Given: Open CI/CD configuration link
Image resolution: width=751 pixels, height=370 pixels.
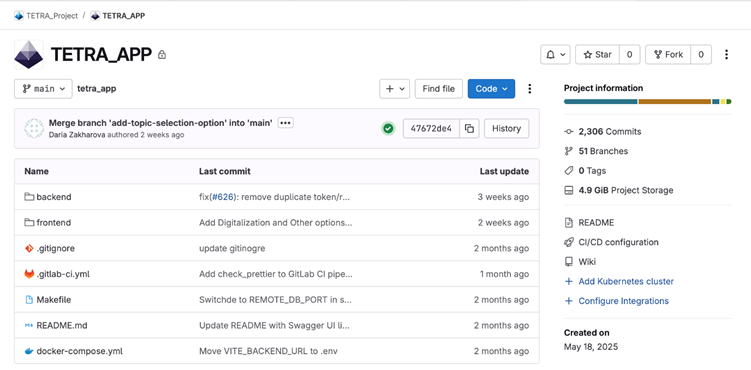Looking at the screenshot, I should click(618, 242).
